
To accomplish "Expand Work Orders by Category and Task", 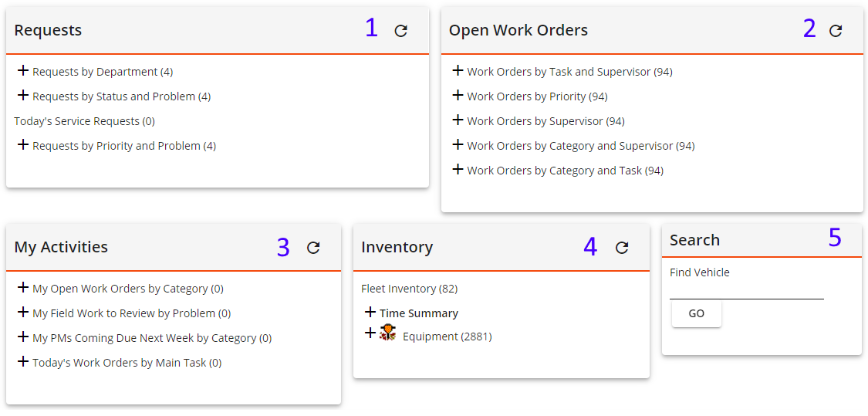I will (x=458, y=170).
